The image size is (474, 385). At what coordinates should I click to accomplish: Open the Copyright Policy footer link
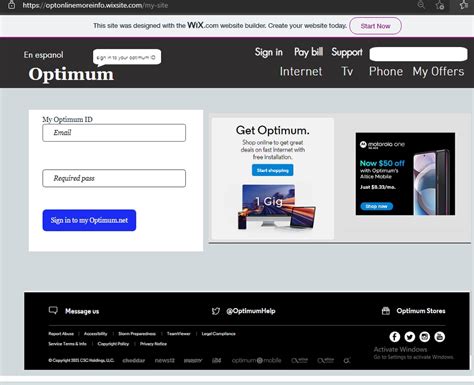click(113, 344)
